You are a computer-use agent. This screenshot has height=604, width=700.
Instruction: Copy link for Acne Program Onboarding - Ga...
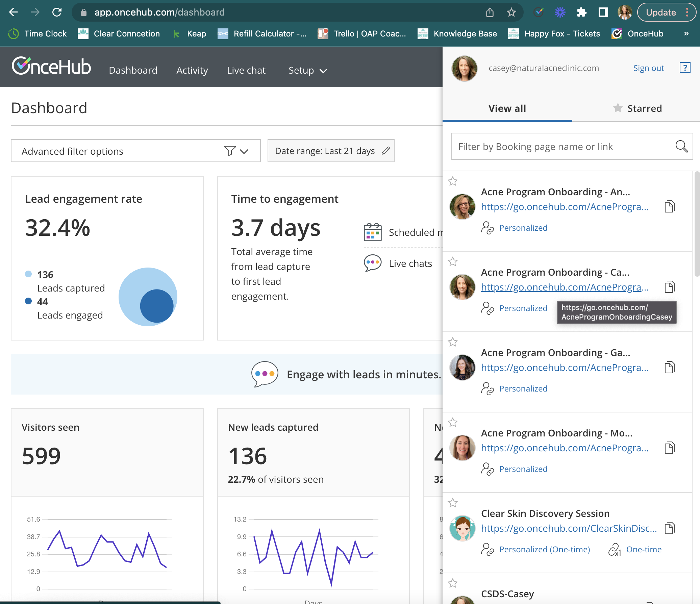tap(670, 368)
